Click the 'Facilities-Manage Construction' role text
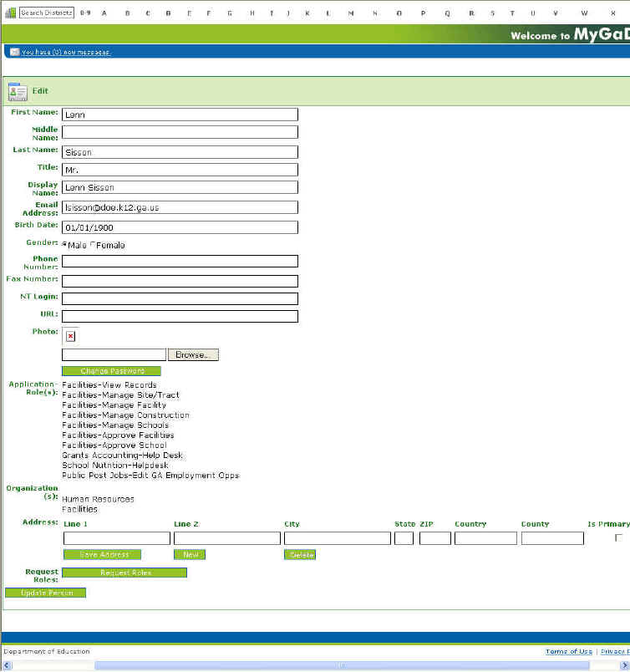The image size is (630, 672). [125, 415]
